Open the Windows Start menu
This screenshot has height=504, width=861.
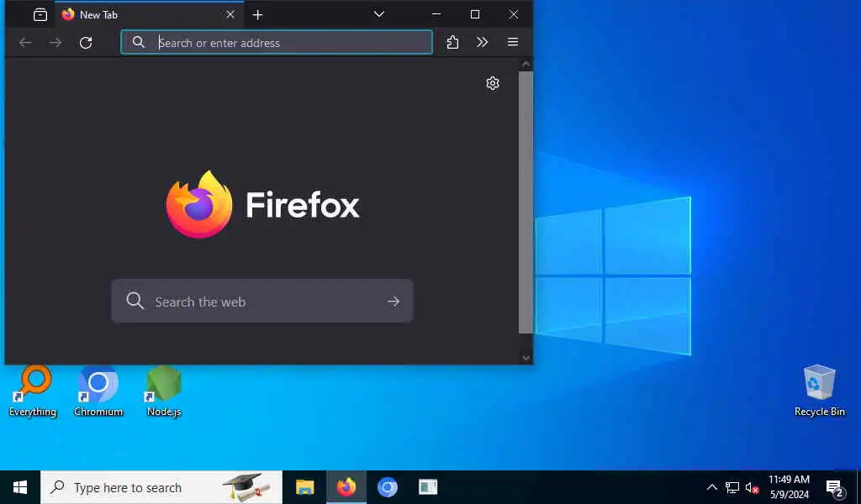click(20, 487)
